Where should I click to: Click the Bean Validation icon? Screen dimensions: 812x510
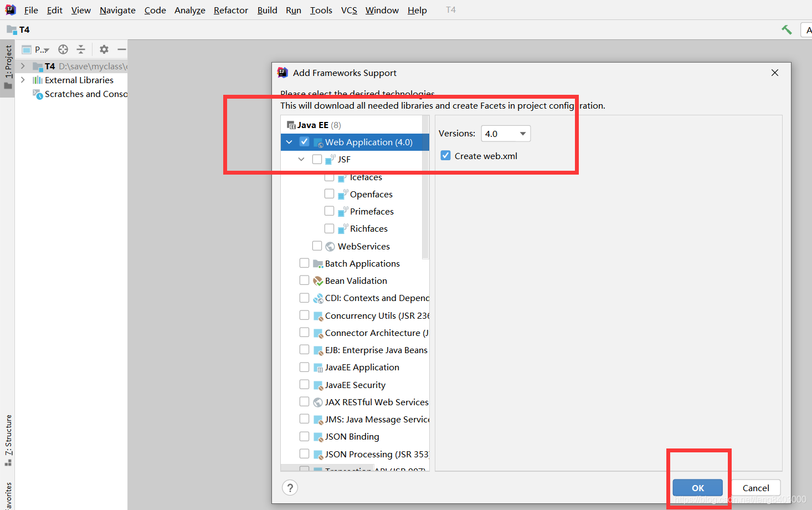[x=318, y=281]
